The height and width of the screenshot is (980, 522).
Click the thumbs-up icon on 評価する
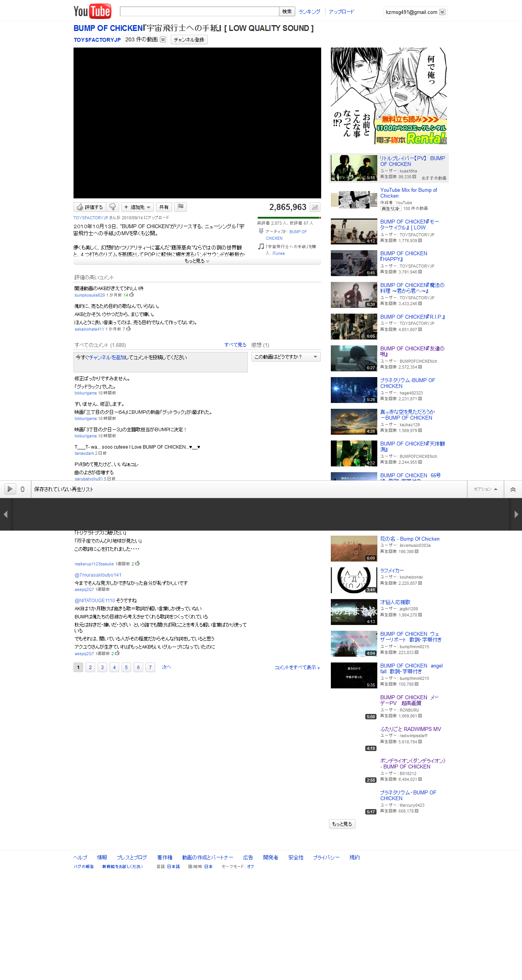tap(80, 207)
